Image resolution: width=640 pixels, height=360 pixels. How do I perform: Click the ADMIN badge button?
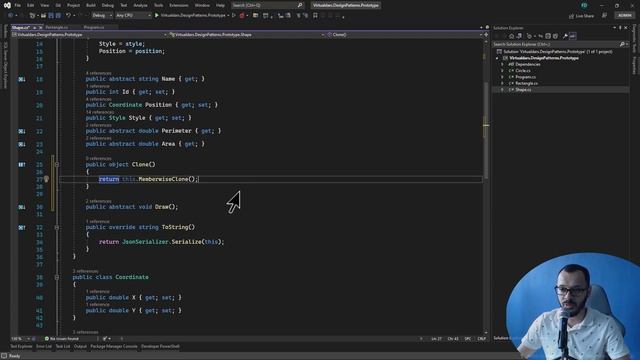[x=624, y=16]
